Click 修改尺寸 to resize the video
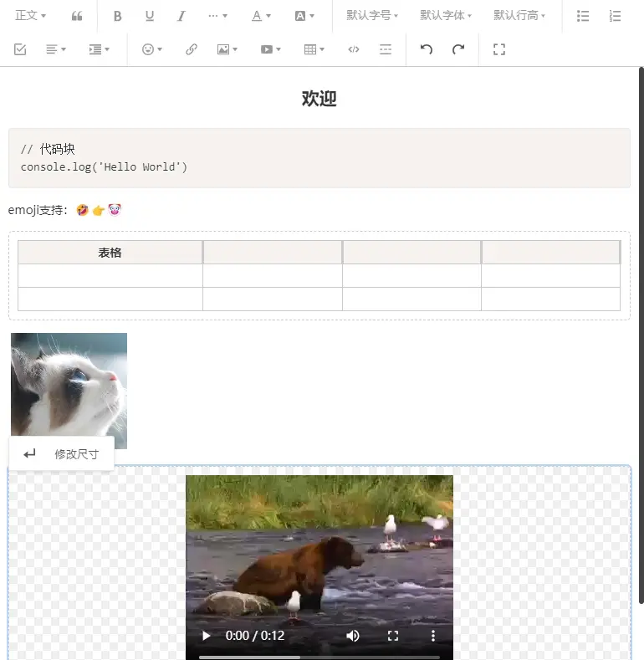The width and height of the screenshot is (644, 660). (76, 454)
